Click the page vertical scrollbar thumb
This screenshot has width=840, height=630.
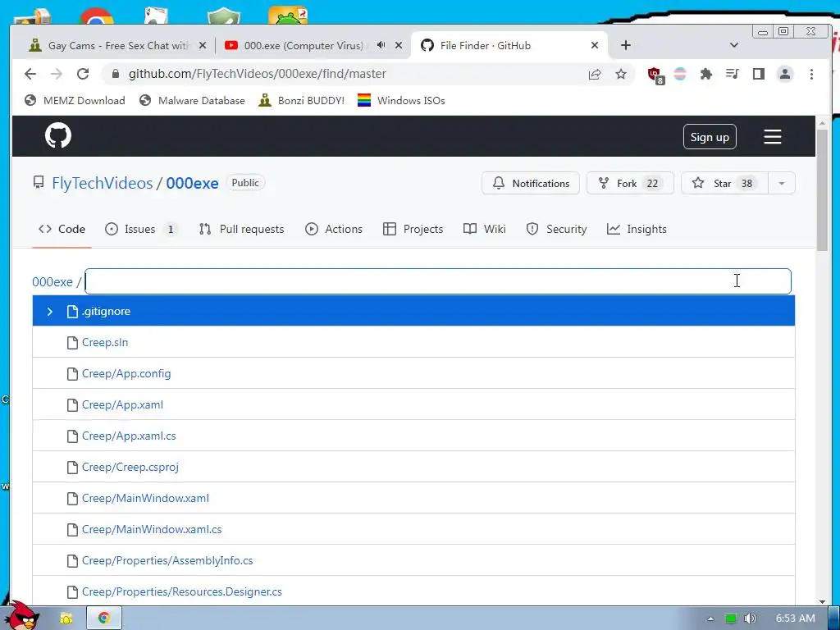point(822,190)
